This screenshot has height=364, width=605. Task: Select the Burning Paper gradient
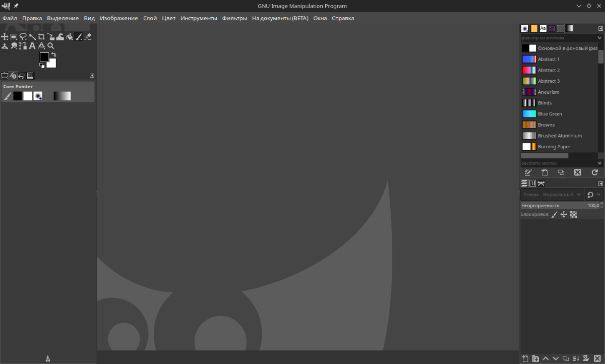click(559, 147)
